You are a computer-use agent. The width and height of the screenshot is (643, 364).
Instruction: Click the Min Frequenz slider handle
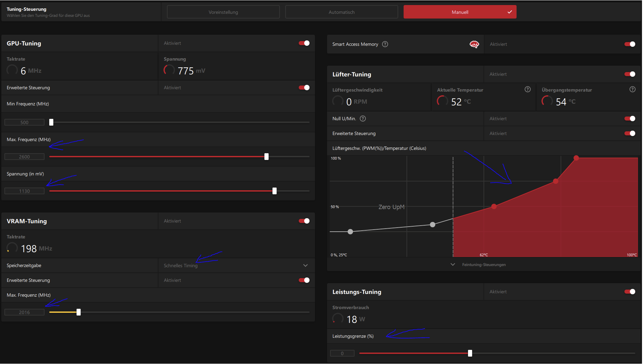click(51, 122)
